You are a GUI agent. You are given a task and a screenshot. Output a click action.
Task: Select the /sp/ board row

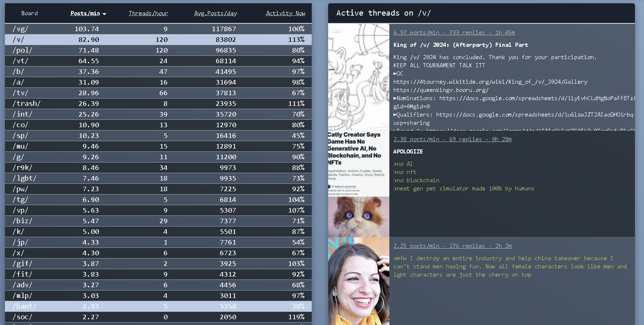point(158,136)
